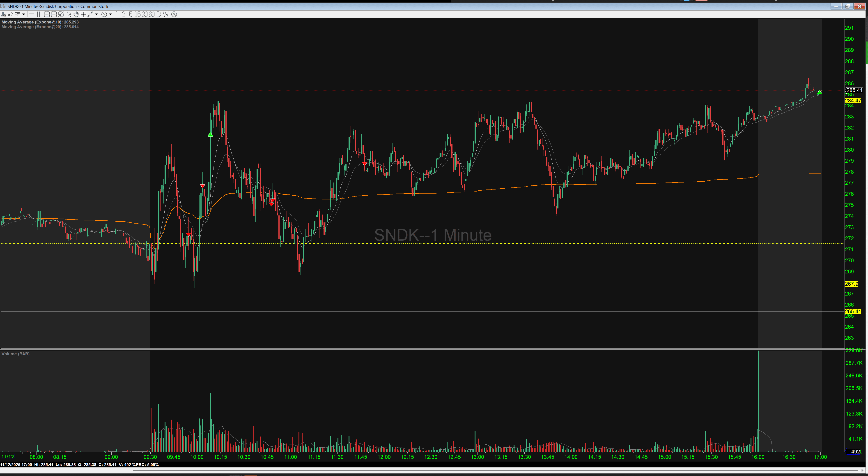Image resolution: width=868 pixels, height=476 pixels.
Task: Expand the clock timeframe dropdown arrow
Action: coord(110,14)
